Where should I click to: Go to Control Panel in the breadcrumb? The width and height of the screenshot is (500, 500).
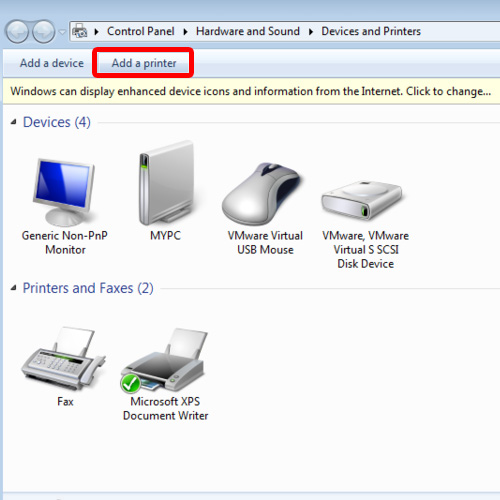click(x=141, y=31)
